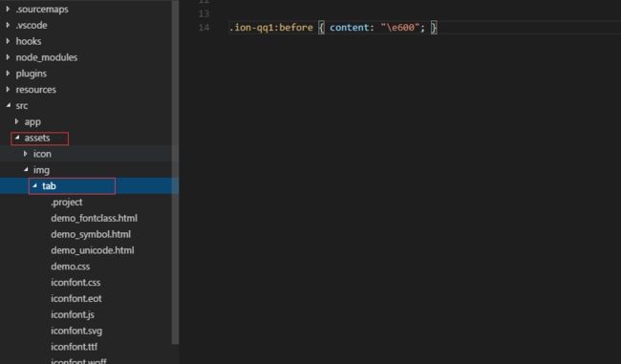Expand the resources folder arrow

click(x=8, y=89)
